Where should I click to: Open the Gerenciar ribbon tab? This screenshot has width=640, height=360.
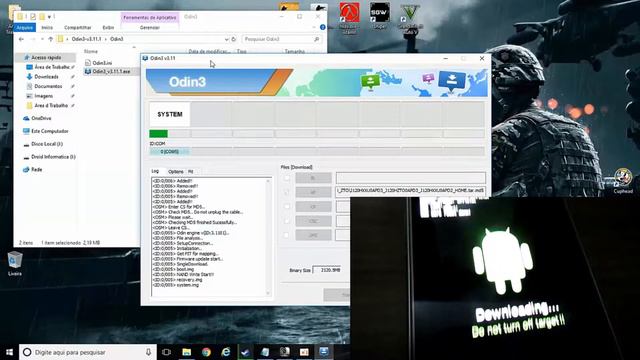click(x=150, y=27)
